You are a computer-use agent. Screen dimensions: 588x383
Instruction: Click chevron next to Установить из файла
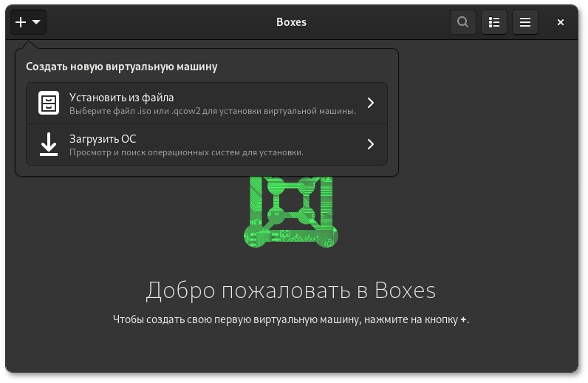(x=371, y=103)
